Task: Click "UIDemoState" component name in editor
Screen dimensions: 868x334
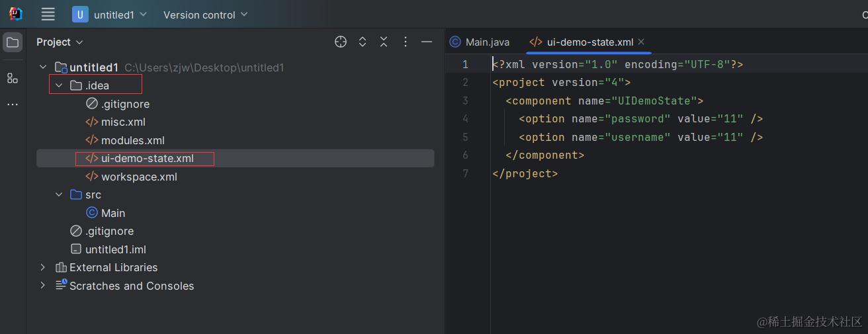Action: [654, 101]
